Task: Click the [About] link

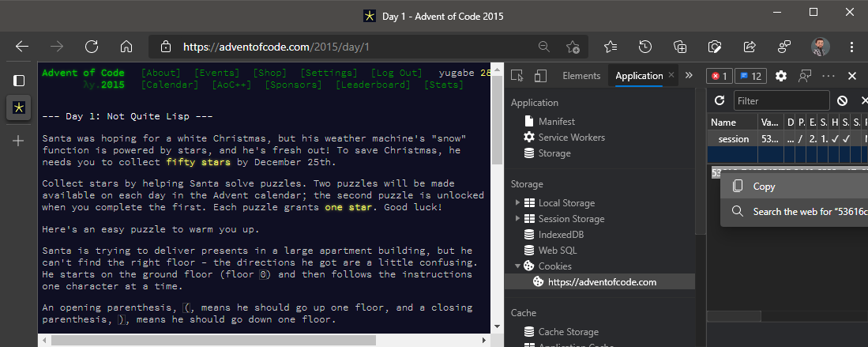Action: click(x=160, y=73)
